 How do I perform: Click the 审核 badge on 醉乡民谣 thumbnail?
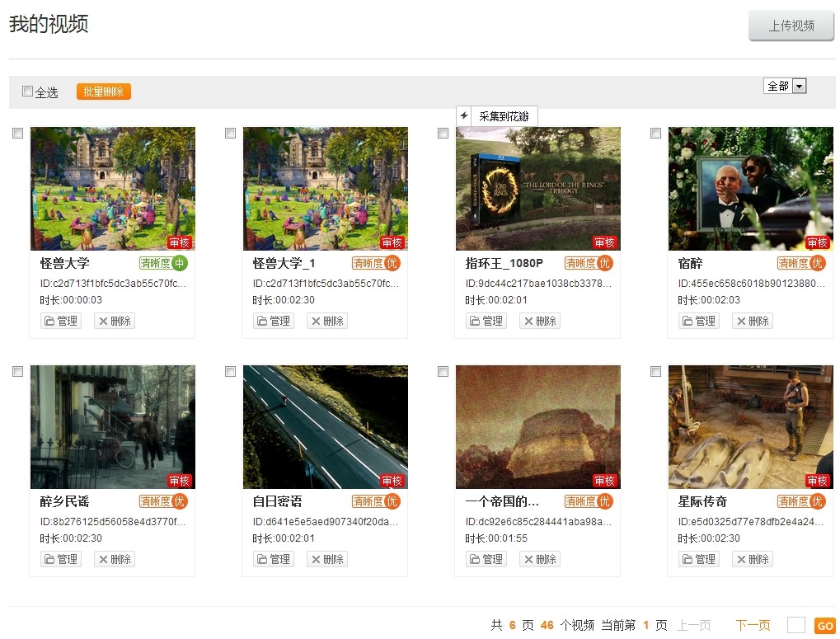[x=179, y=481]
